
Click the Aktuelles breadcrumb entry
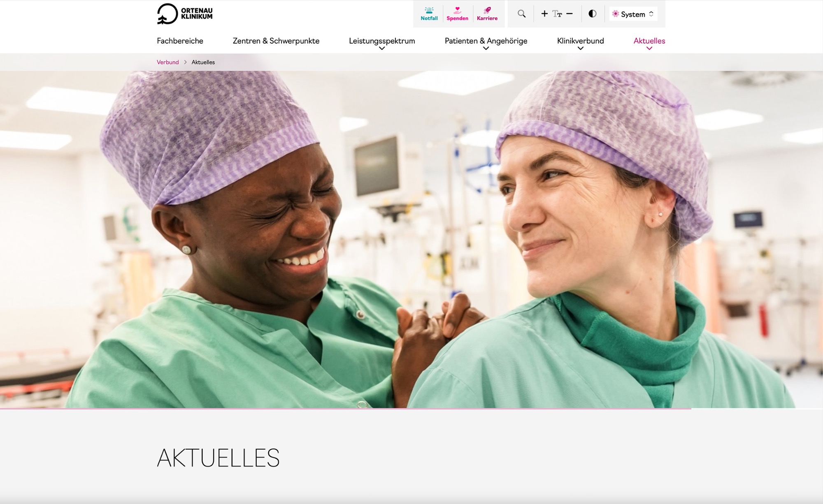[x=203, y=62]
